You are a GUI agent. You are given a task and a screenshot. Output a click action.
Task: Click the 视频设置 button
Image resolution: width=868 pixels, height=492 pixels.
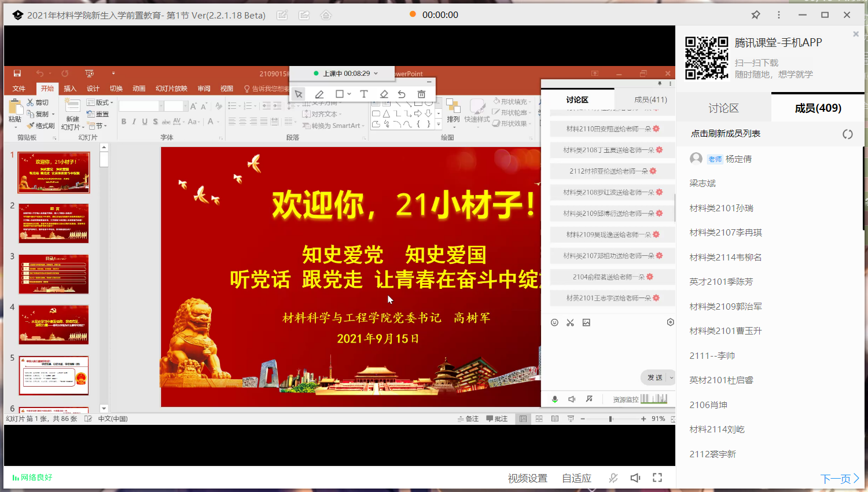pos(527,478)
